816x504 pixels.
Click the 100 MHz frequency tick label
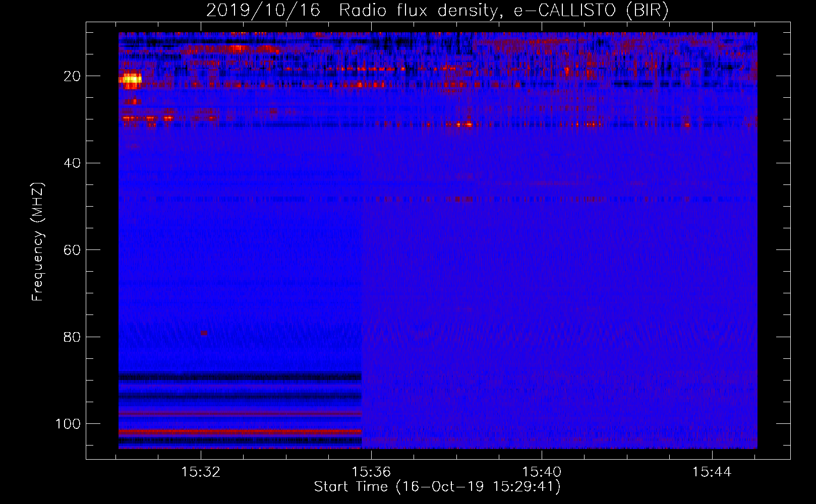[x=68, y=424]
